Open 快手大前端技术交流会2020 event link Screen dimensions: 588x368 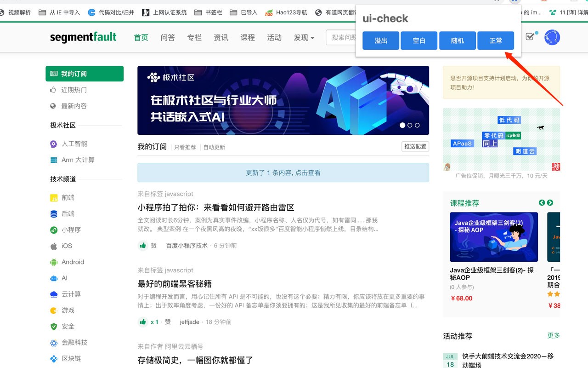[x=508, y=360]
